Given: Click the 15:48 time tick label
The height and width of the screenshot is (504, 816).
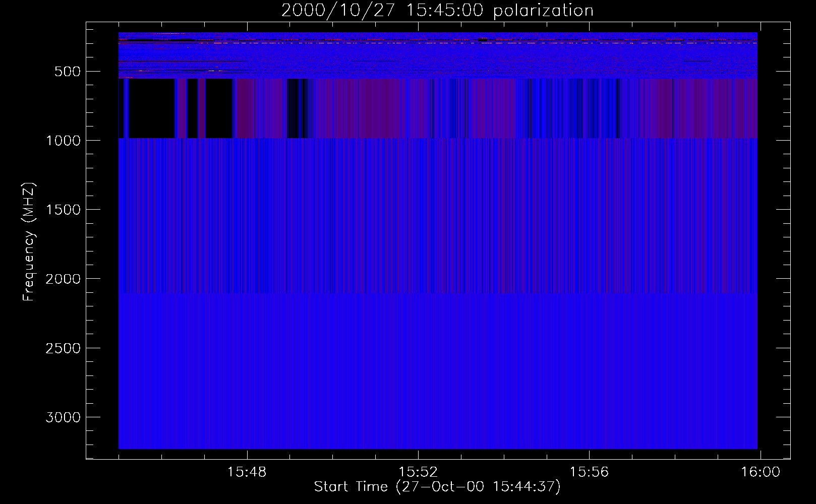Looking at the screenshot, I should [x=247, y=472].
